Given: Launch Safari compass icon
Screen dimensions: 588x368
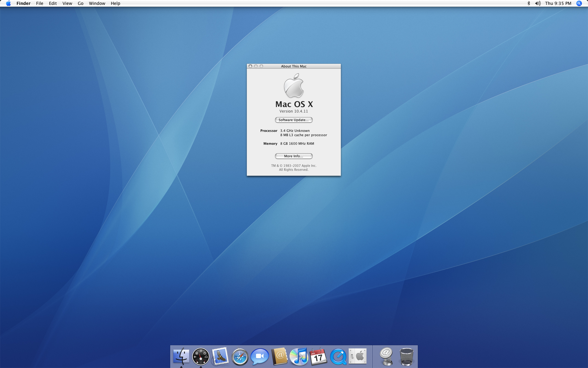Looking at the screenshot, I should click(240, 357).
